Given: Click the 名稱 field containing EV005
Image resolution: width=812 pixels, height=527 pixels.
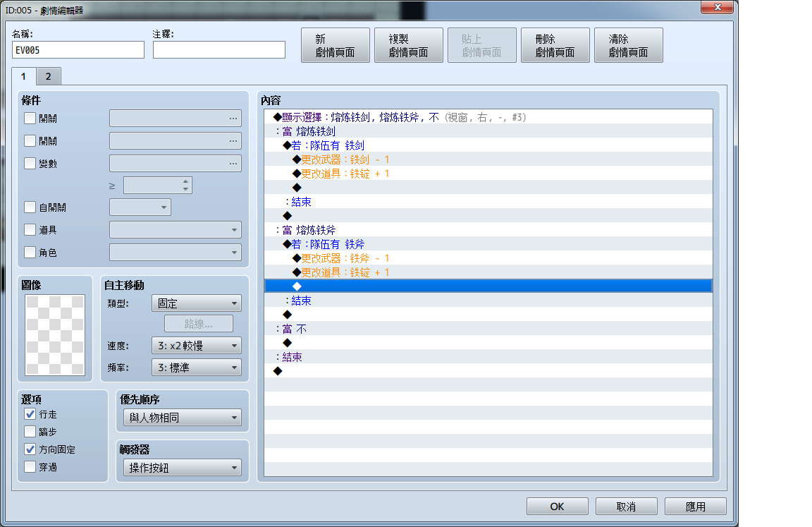Looking at the screenshot, I should point(78,50).
